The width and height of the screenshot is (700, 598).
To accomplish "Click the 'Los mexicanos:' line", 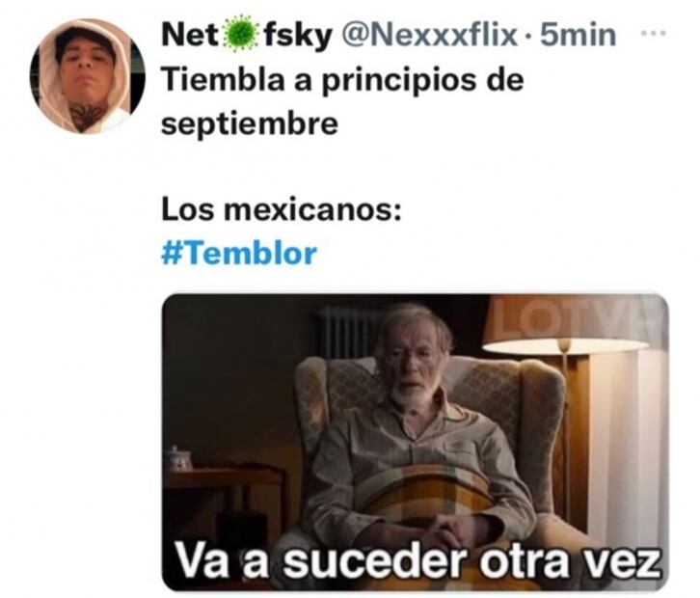I will click(282, 210).
